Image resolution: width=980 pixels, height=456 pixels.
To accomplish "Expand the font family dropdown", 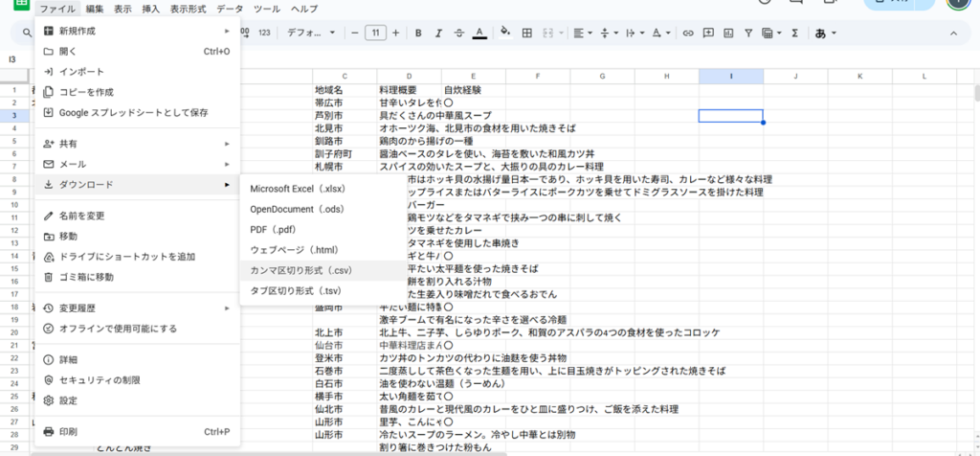I will coord(309,34).
